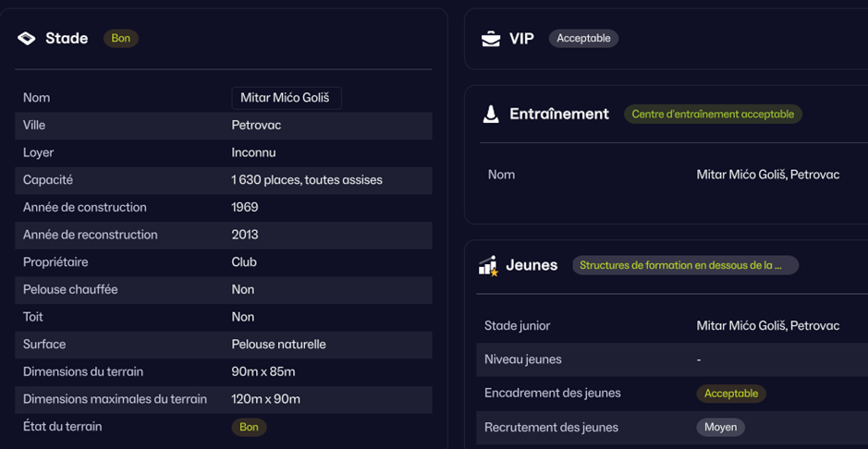Click the youth chart star icon
The image size is (868, 449).
(488, 266)
